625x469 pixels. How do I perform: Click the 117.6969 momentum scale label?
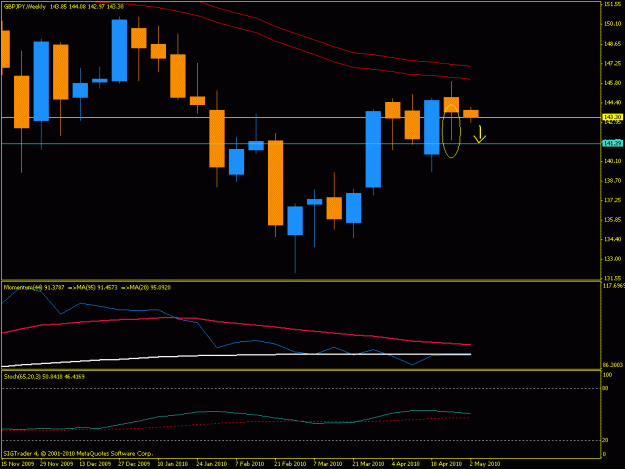[613, 286]
